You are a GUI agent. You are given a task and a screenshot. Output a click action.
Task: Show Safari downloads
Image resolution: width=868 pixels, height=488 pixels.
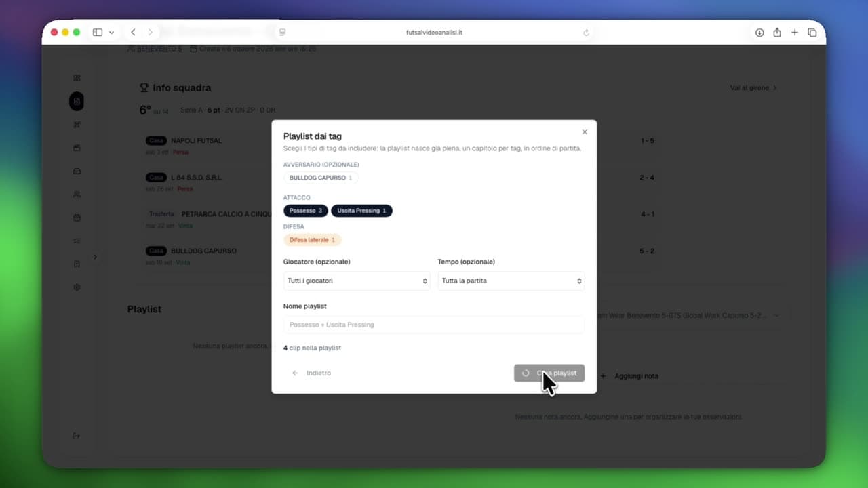(x=759, y=33)
